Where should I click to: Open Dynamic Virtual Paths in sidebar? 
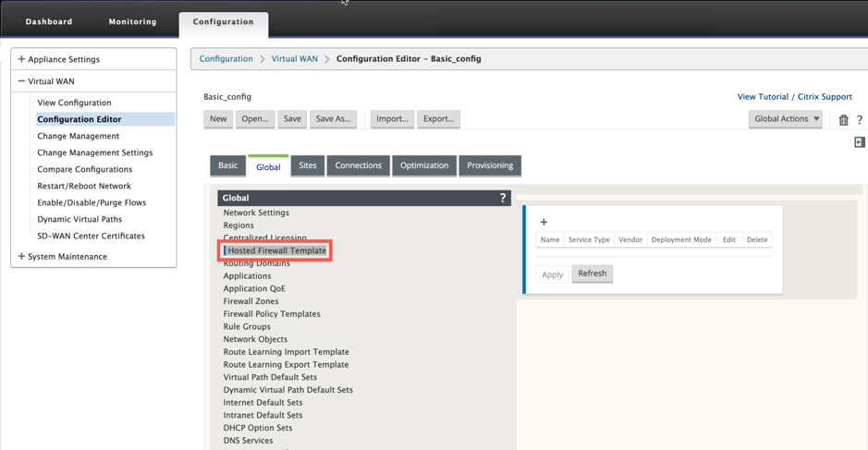[79, 219]
